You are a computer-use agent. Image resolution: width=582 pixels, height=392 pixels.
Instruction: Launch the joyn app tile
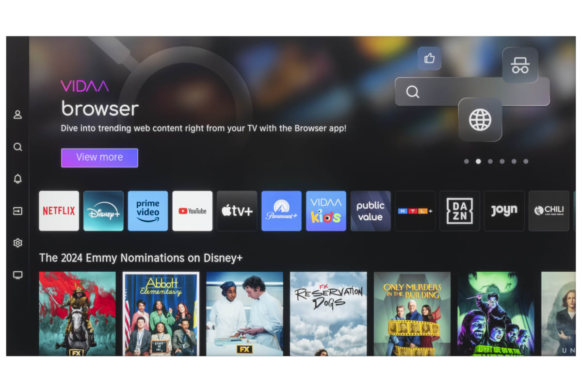504,211
